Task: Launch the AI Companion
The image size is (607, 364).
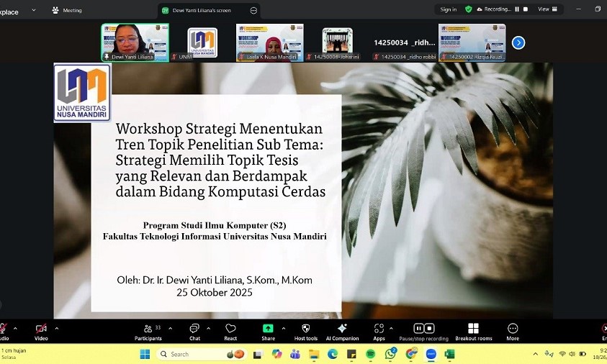Action: (342, 331)
